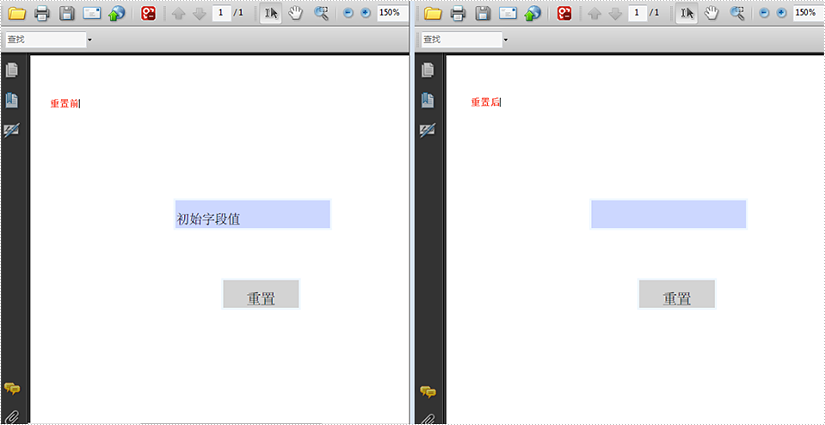Viewport: 825px width, 425px height.
Task: Zoom out with minus button in left window
Action: pos(348,13)
